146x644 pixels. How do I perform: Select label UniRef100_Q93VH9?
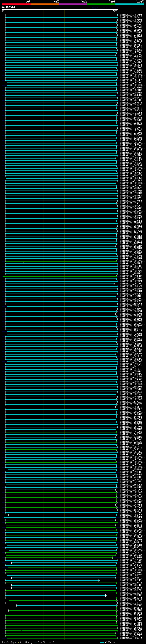point(131,258)
